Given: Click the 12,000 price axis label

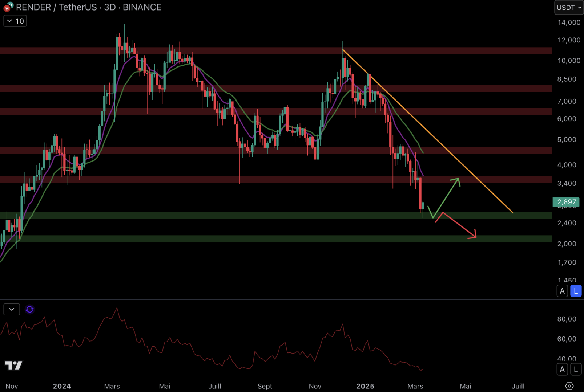Looking at the screenshot, I should click(569, 40).
